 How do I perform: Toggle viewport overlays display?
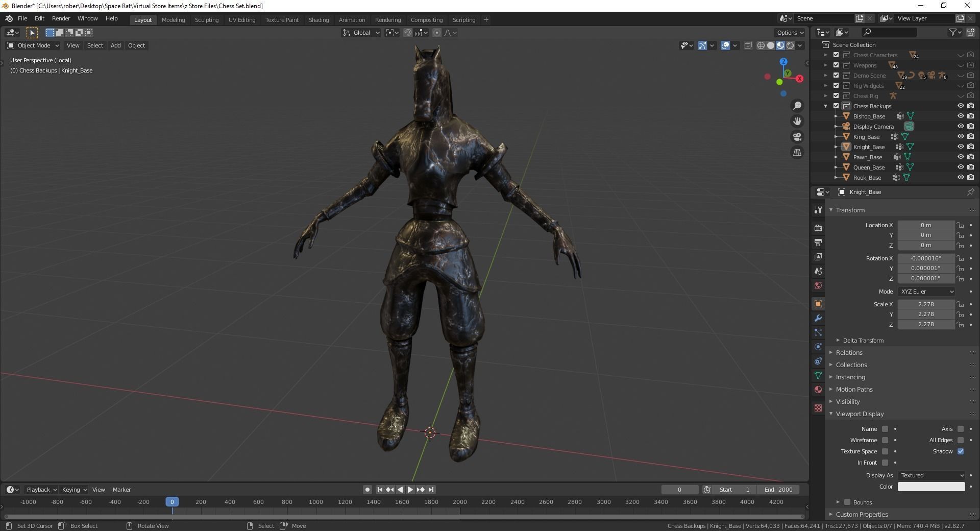[725, 45]
